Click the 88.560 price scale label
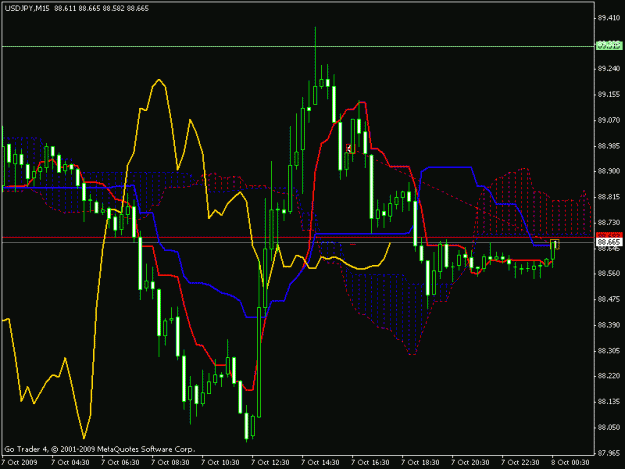Viewport: 625px width, 469px height. click(609, 273)
